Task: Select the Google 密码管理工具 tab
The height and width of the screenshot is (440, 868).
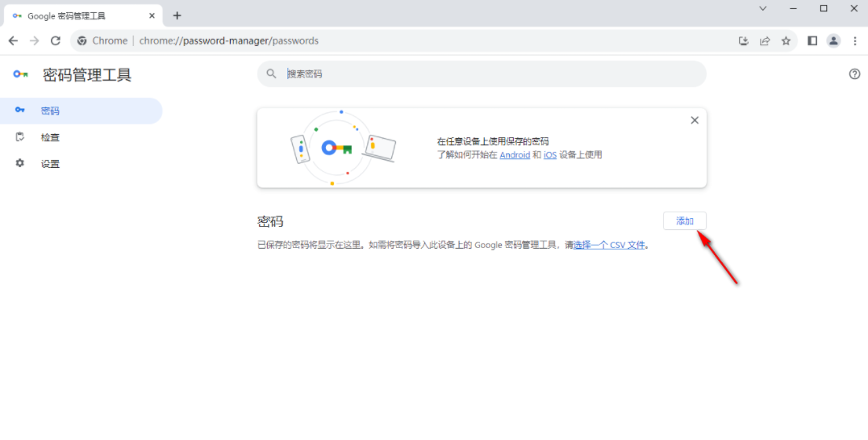Action: pos(83,15)
